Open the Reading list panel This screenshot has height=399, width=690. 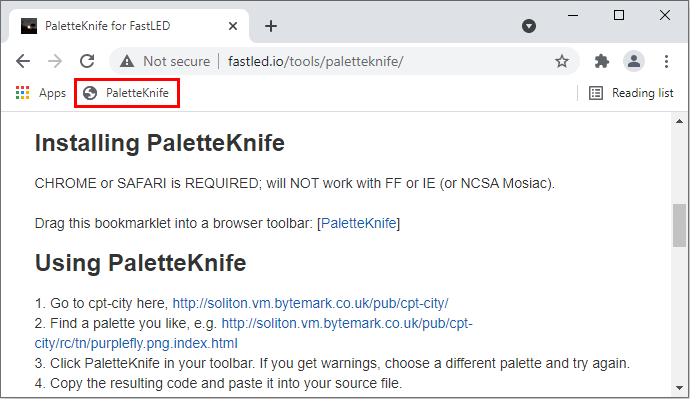631,93
